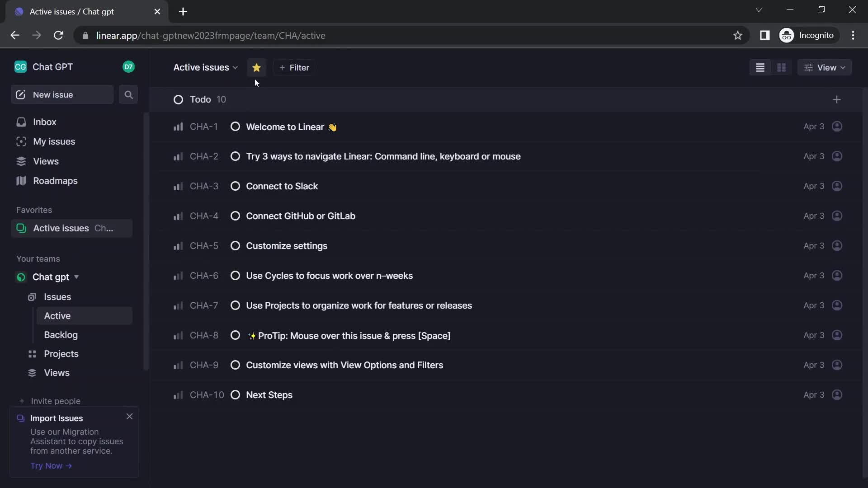The image size is (868, 488).
Task: Click the add issue plus icon in Todo row
Action: click(x=837, y=99)
